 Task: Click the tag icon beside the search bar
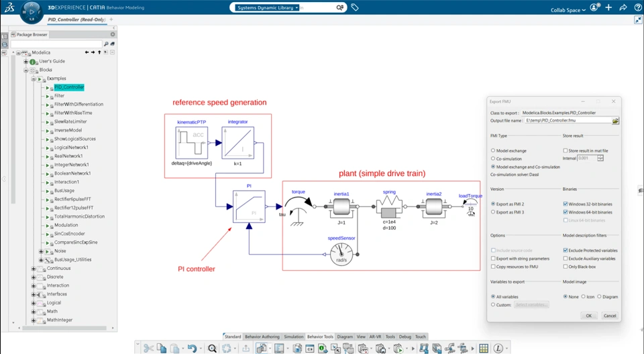point(355,7)
